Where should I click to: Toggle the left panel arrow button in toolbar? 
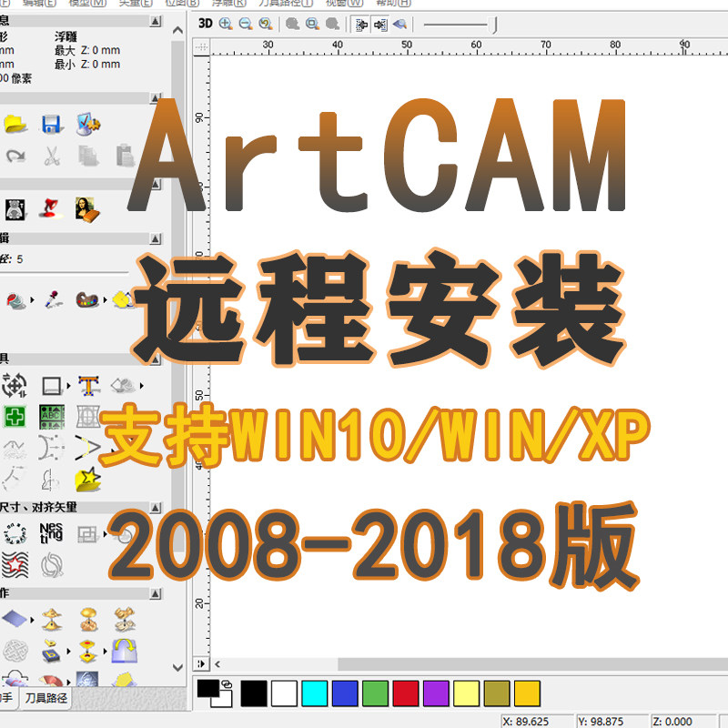tap(360, 25)
